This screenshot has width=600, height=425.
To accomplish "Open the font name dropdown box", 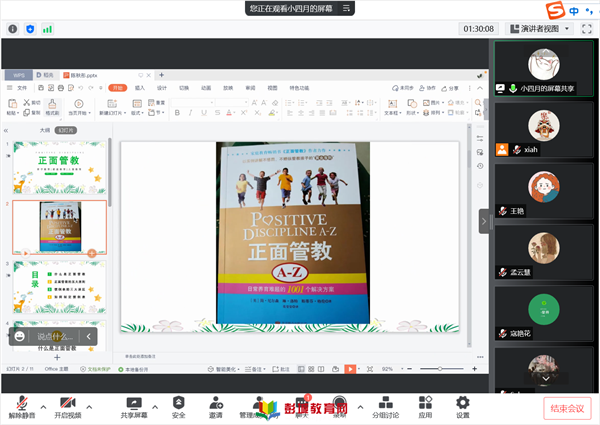I will (x=192, y=103).
